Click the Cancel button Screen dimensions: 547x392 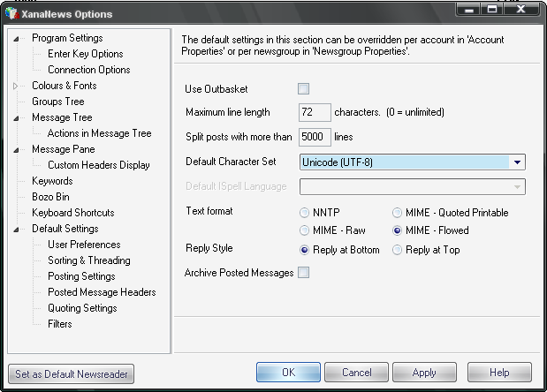pos(356,373)
